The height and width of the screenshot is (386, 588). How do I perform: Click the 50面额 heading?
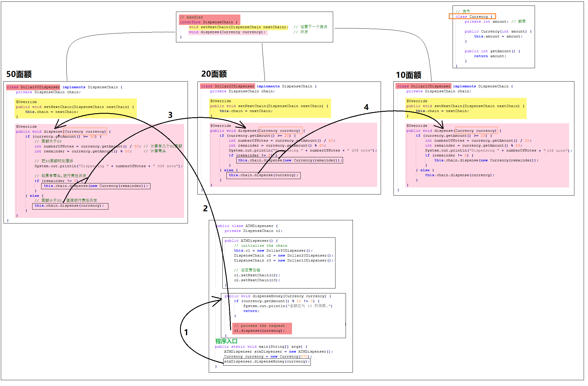(x=19, y=74)
